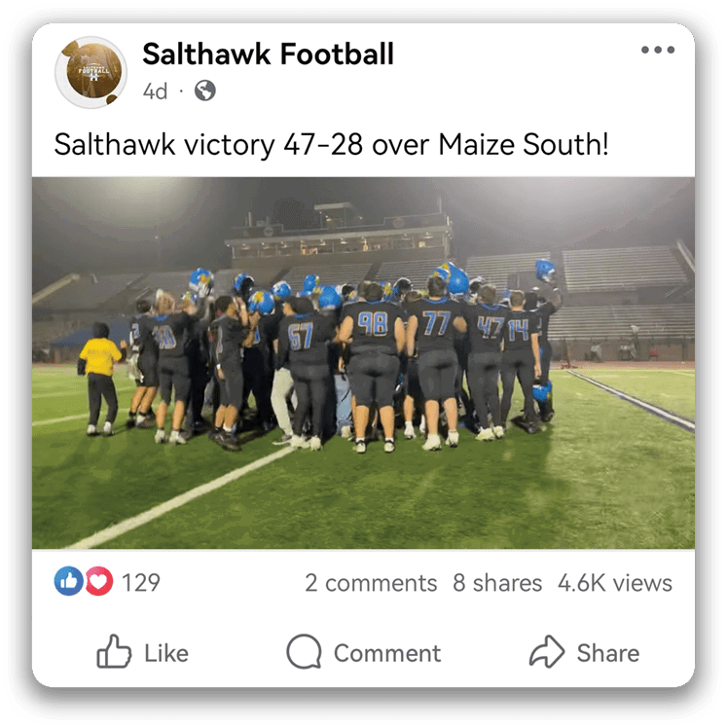The width and height of the screenshot is (727, 728).
Task: Click the speech bubble Comment icon
Action: (304, 651)
